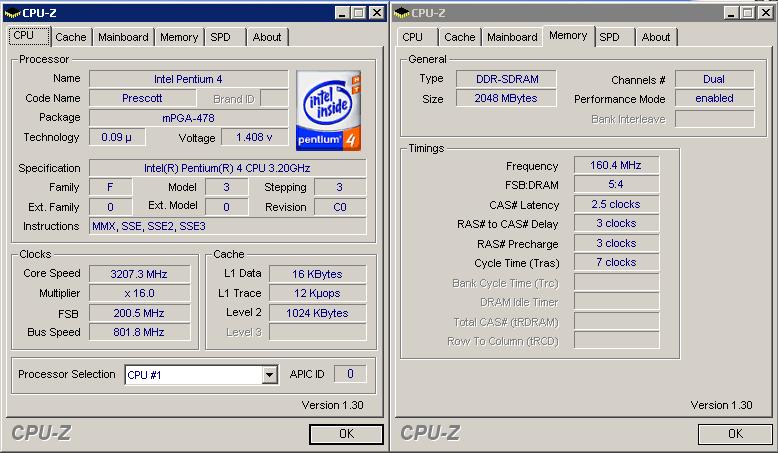Image resolution: width=778 pixels, height=453 pixels.
Task: Minimize the right CPU-Z window
Action: [731, 13]
